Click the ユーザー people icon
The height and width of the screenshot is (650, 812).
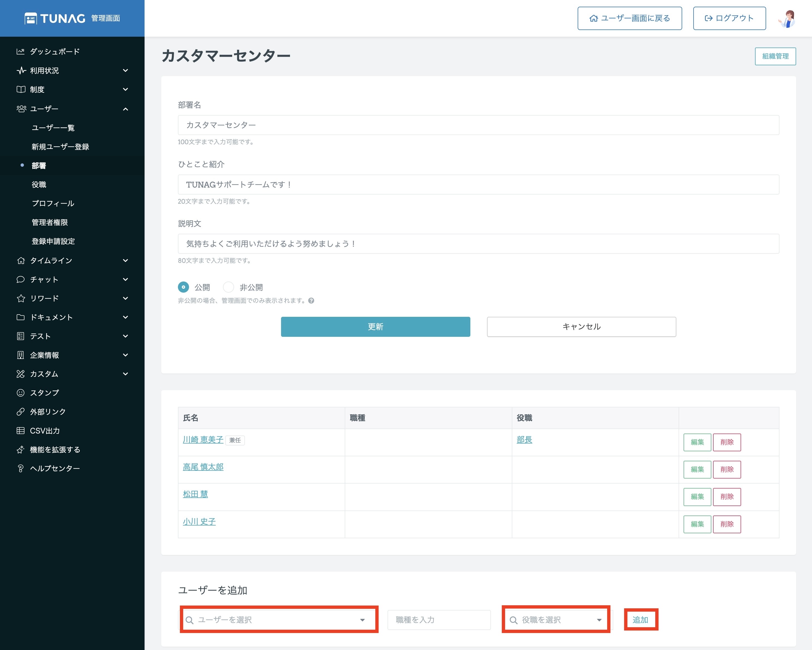[x=21, y=109]
